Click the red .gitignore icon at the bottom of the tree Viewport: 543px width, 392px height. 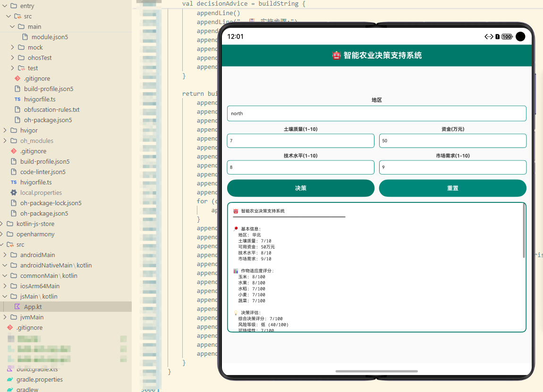coord(10,327)
